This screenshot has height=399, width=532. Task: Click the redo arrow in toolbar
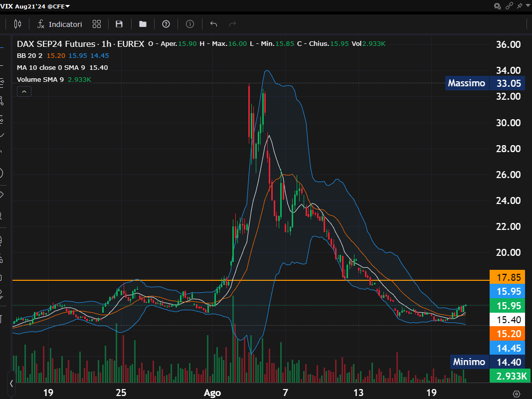click(232, 24)
